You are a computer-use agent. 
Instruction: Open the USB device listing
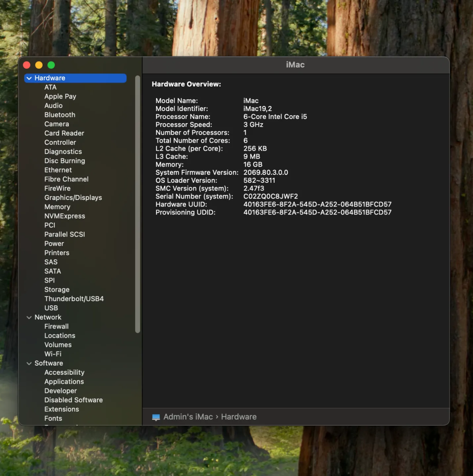51,308
